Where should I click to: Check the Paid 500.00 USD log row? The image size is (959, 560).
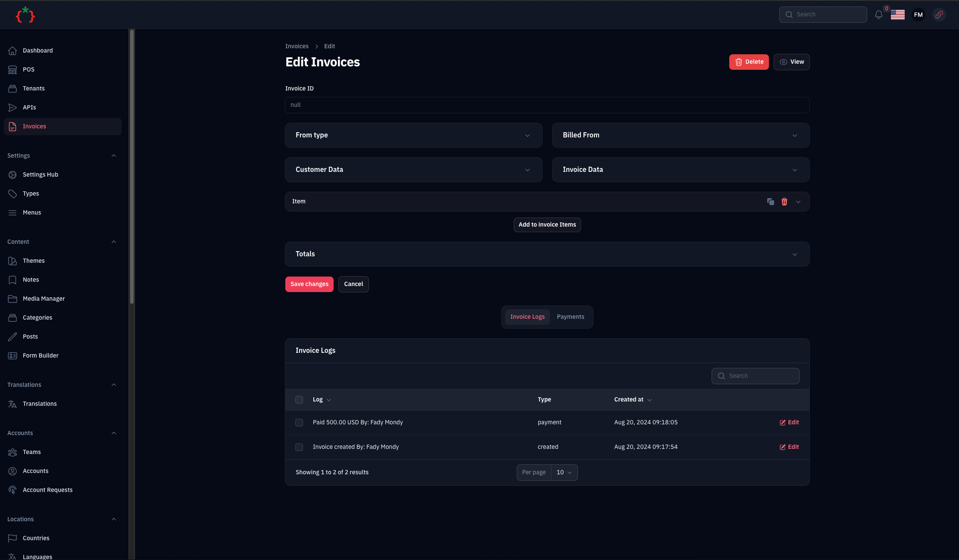(x=299, y=423)
